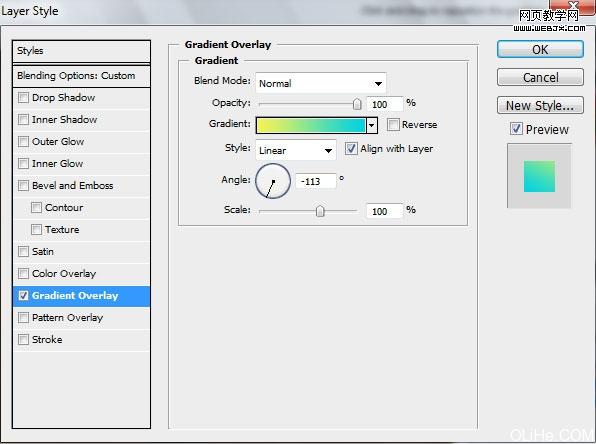596x444 pixels.
Task: Open the gradient picker arrow
Action: coord(372,125)
